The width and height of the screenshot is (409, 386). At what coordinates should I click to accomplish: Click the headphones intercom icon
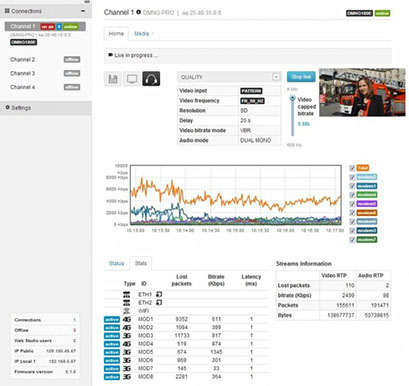(151, 79)
